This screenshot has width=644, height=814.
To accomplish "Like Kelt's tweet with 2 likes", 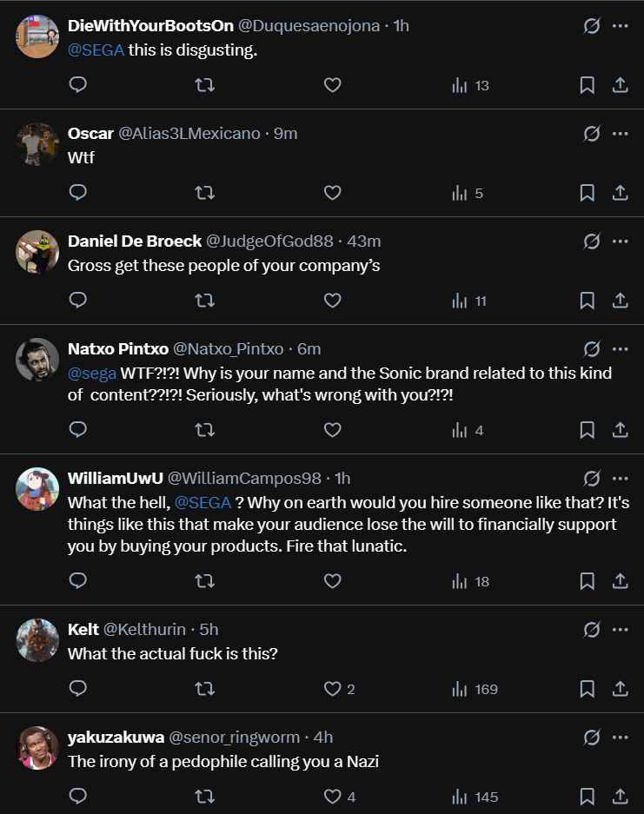I will 332,689.
